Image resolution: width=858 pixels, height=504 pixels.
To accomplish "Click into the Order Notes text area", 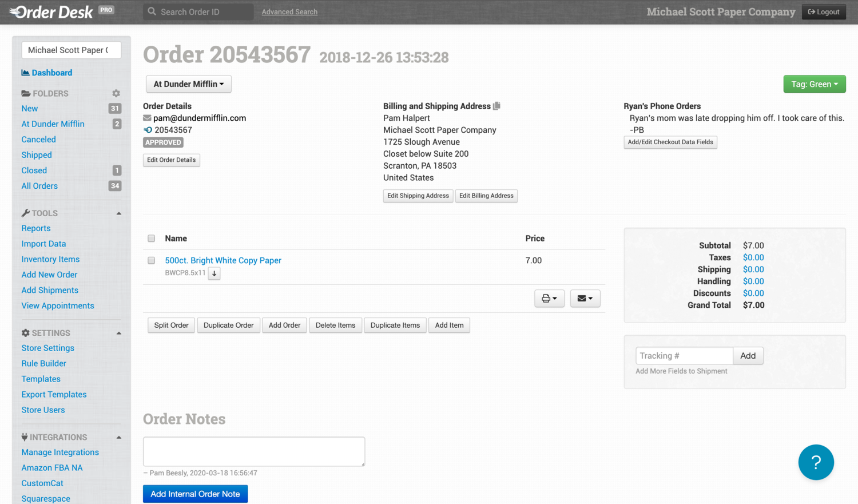I will [x=254, y=451].
